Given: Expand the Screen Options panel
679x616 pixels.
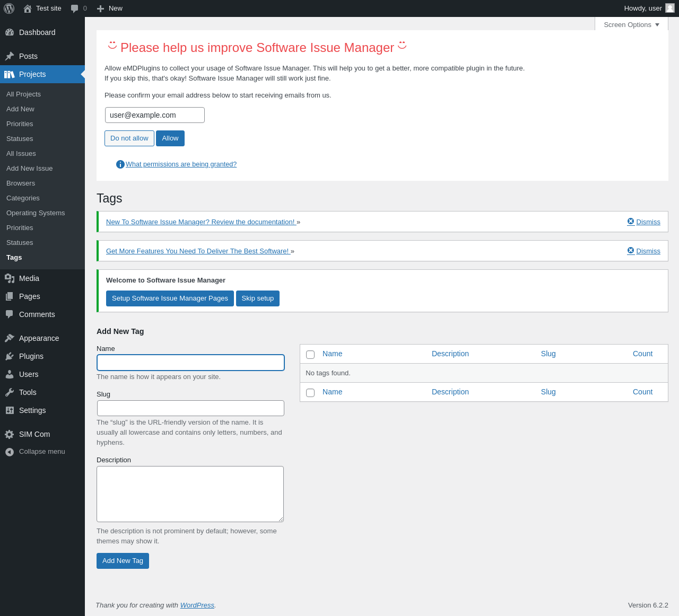Looking at the screenshot, I should (631, 25).
